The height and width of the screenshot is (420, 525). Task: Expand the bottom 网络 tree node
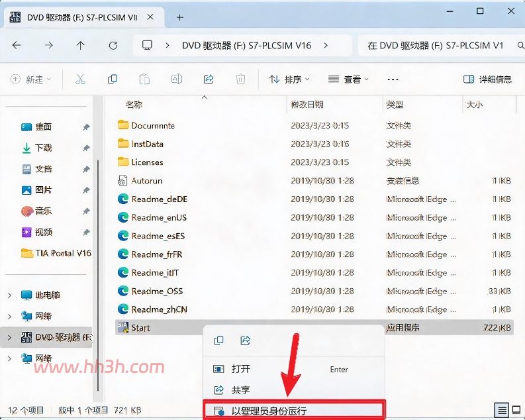(10, 358)
